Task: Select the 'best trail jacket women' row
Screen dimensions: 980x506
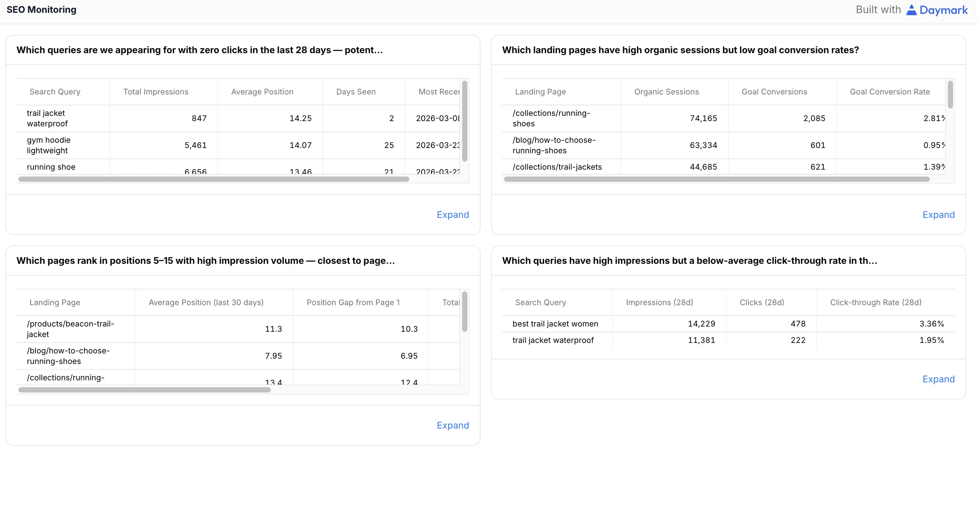Action: [555, 324]
